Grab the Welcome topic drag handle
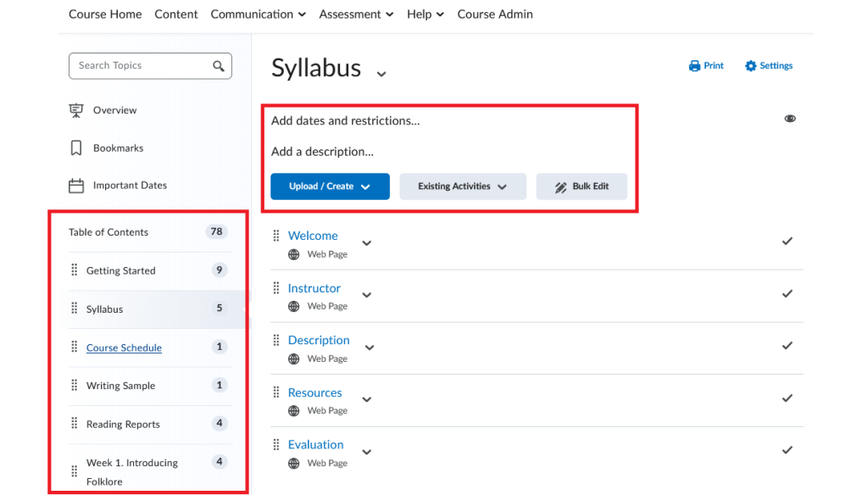Viewport: 868px width, 495px height. 276,236
